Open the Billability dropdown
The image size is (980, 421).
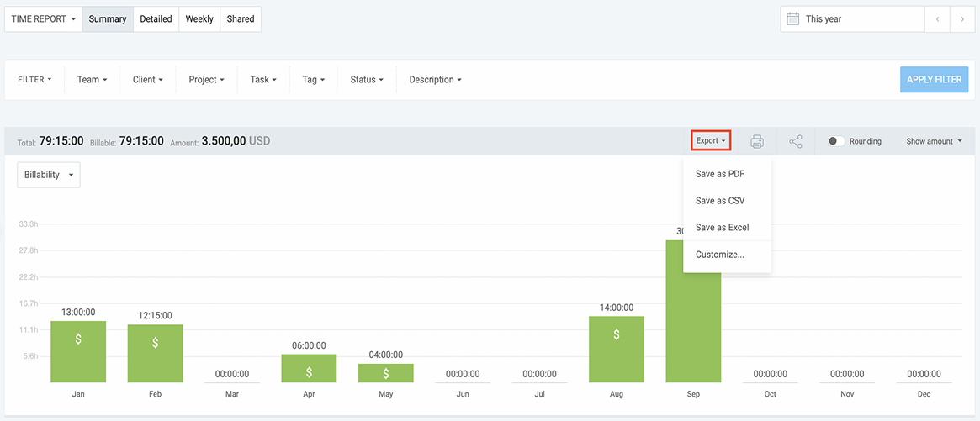click(x=49, y=175)
